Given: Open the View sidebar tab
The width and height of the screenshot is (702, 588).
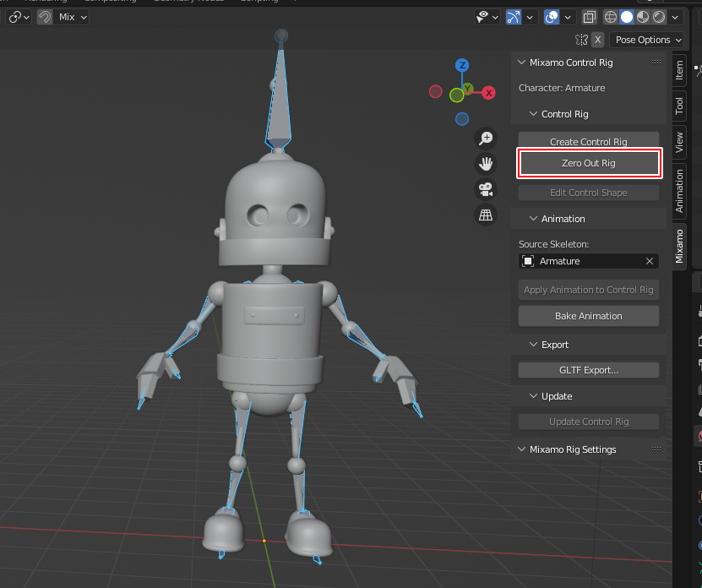Looking at the screenshot, I should point(679,141).
